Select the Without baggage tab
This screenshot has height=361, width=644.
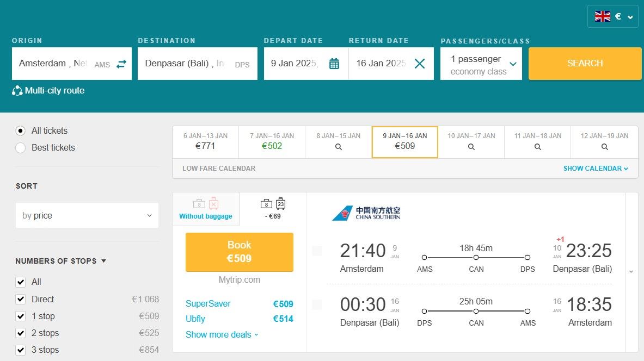[206, 209]
